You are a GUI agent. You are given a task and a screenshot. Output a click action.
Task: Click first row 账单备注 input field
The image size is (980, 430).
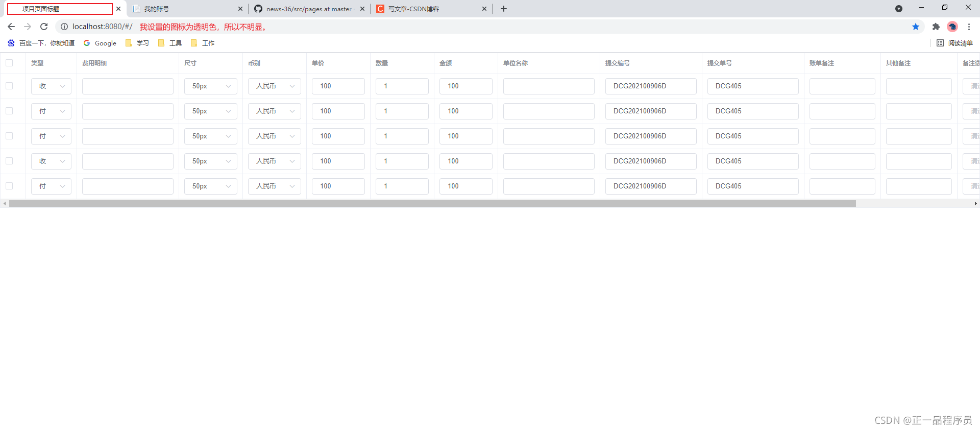pyautogui.click(x=842, y=86)
